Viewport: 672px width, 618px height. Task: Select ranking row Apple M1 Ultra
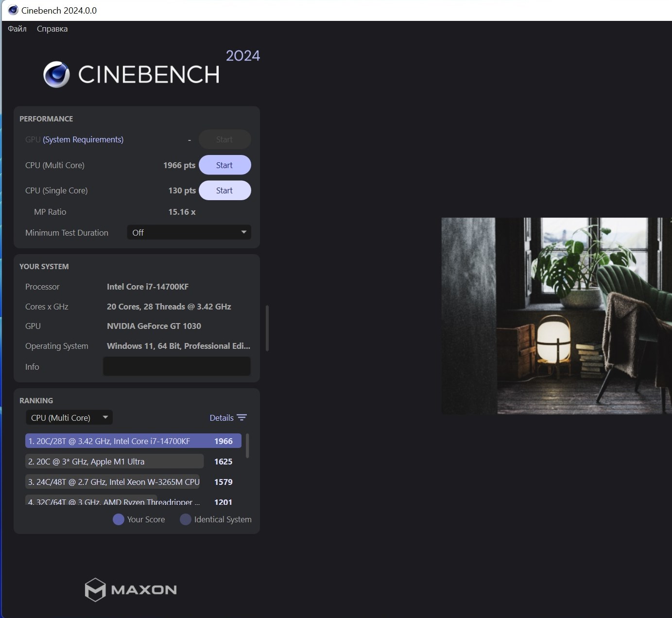click(x=114, y=462)
